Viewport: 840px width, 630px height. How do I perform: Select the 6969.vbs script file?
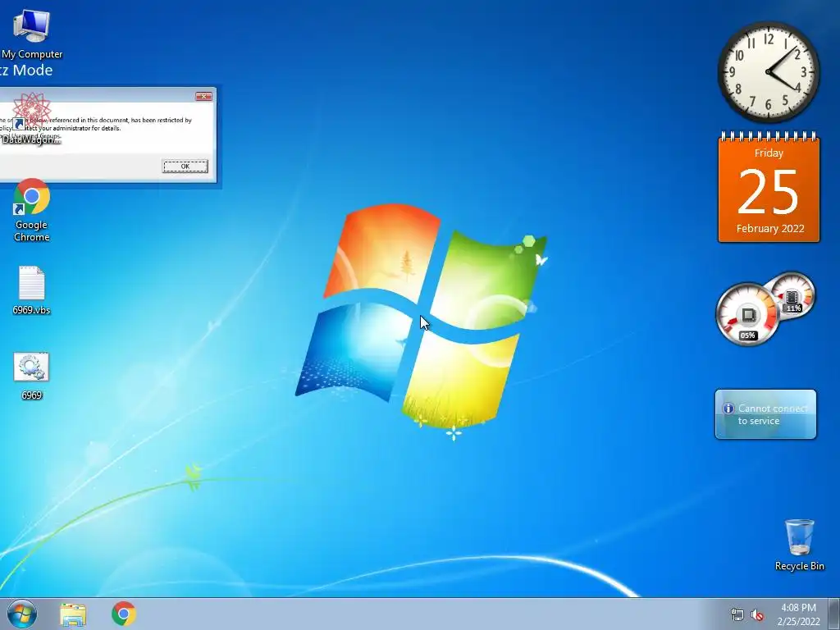click(32, 290)
